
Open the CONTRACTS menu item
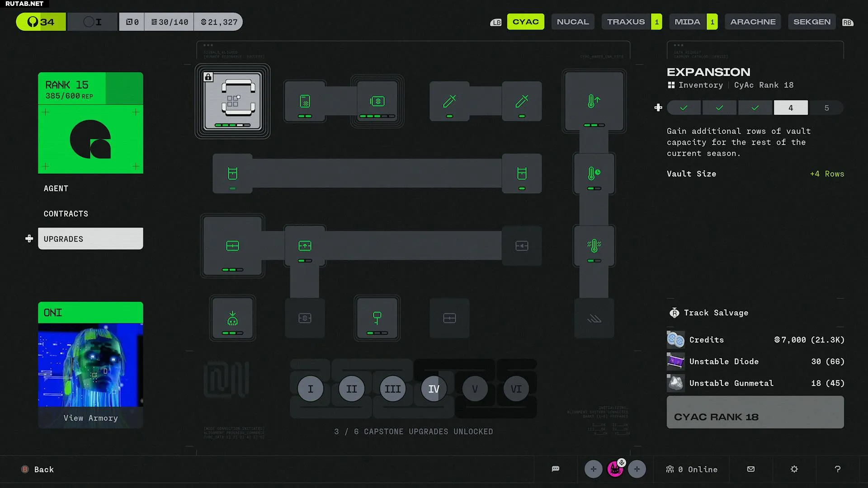coord(66,214)
